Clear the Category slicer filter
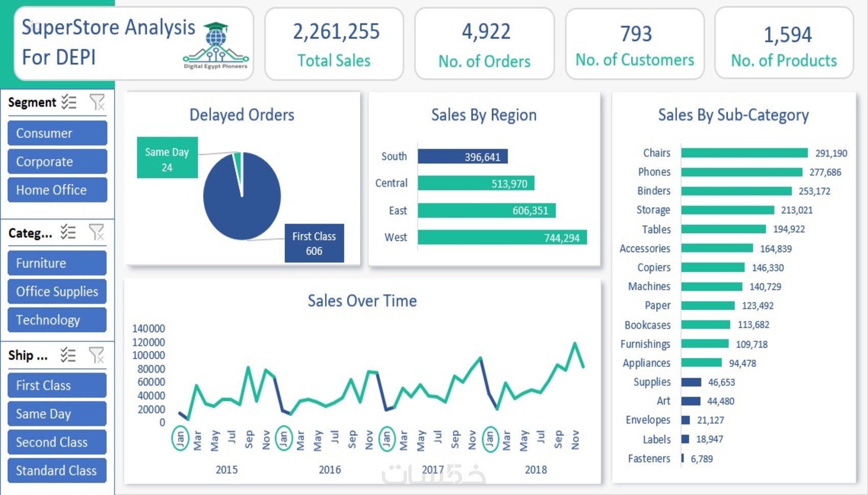 [96, 232]
